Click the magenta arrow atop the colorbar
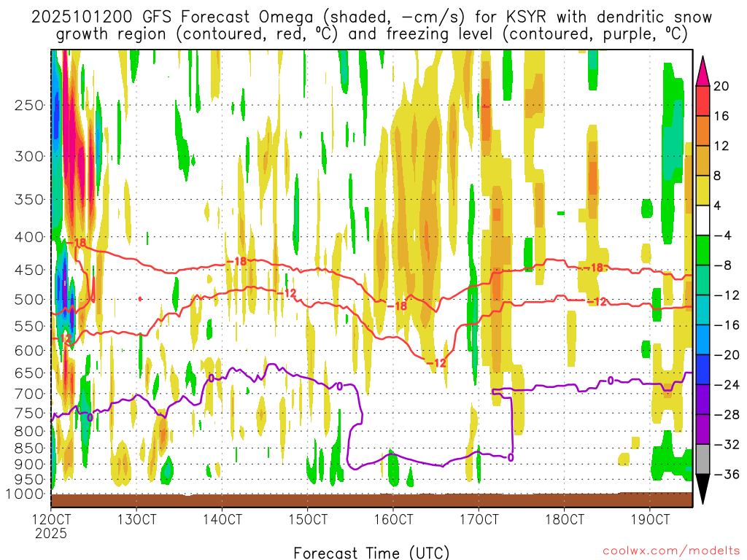The height and width of the screenshot is (560, 747). click(x=703, y=71)
